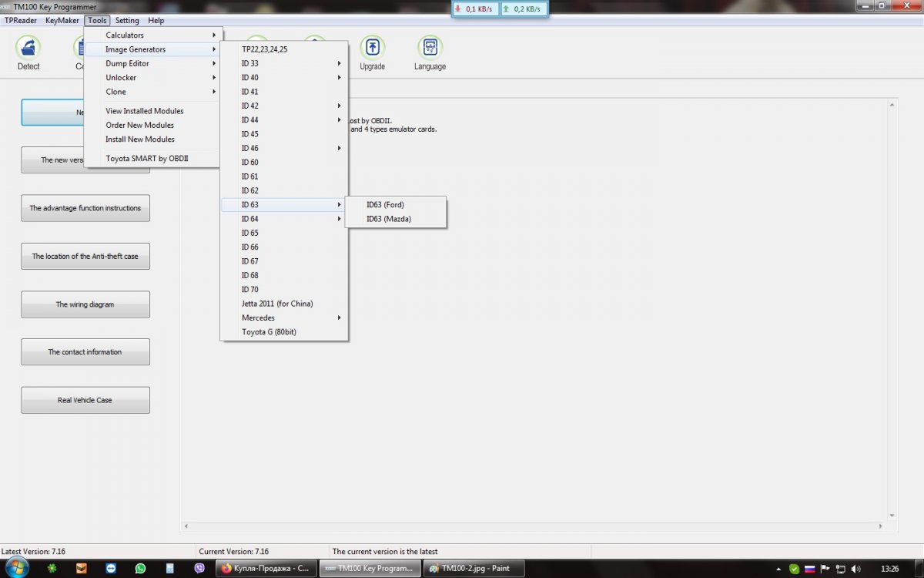Show hidden tray icons arrow
Viewport: 924px width, 578px height.
[780, 569]
